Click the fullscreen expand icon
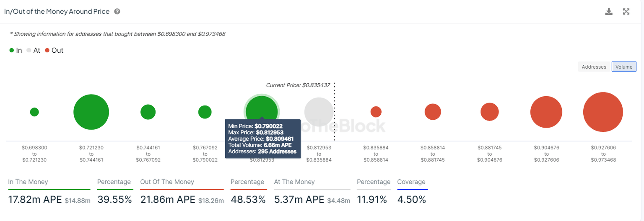This screenshot has height=221, width=644. click(x=626, y=12)
